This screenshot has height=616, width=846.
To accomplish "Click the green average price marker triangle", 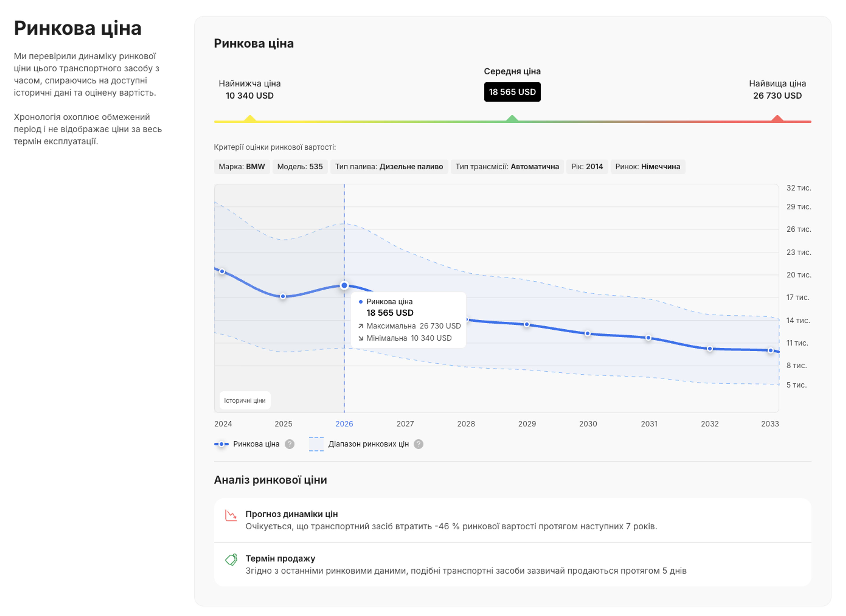I will [512, 118].
